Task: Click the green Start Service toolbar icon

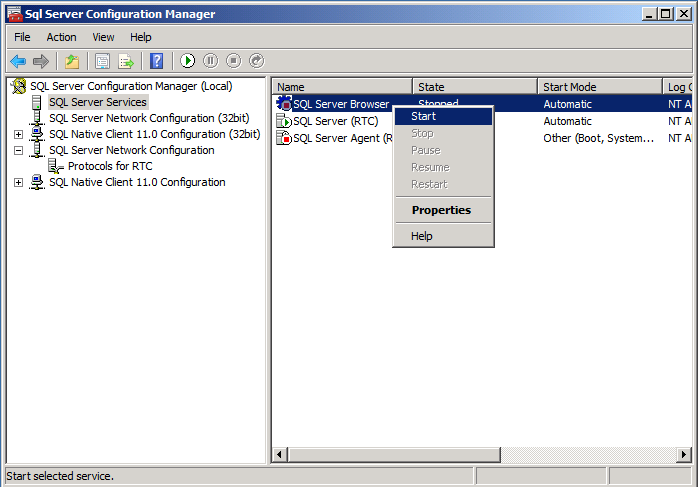Action: 187,61
